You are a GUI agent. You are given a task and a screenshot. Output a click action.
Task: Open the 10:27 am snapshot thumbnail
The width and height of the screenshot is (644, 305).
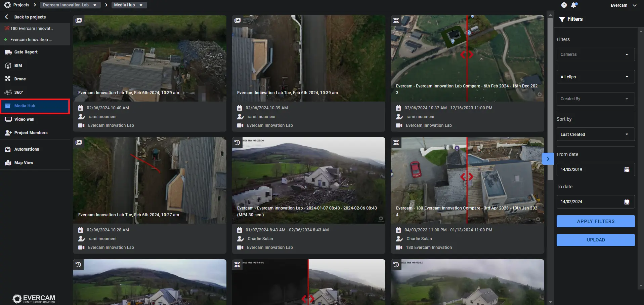tap(149, 180)
